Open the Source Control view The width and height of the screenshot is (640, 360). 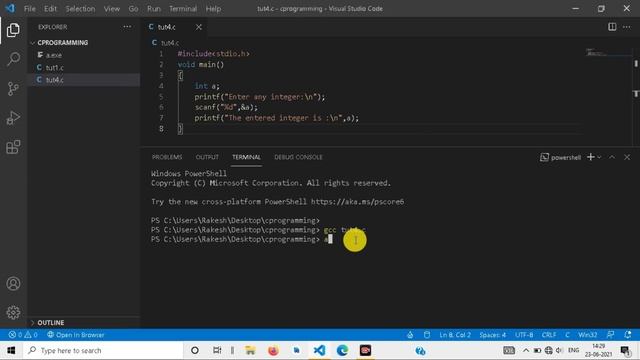tap(13, 89)
